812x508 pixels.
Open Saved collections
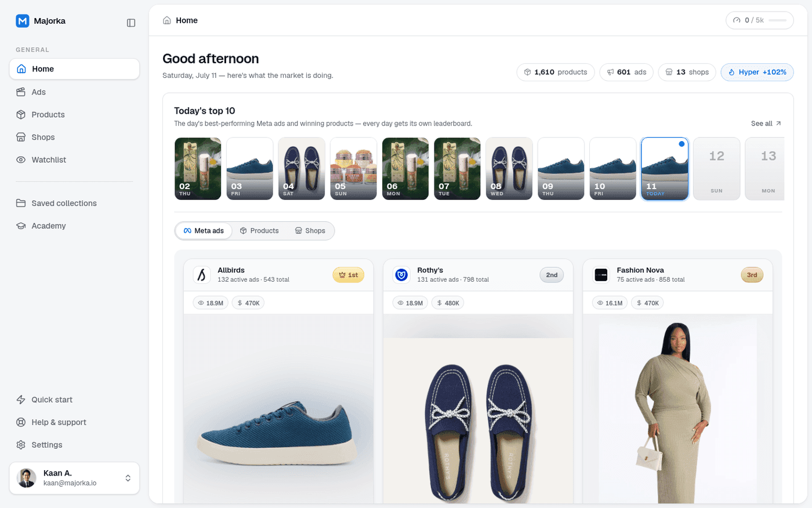pyautogui.click(x=74, y=203)
